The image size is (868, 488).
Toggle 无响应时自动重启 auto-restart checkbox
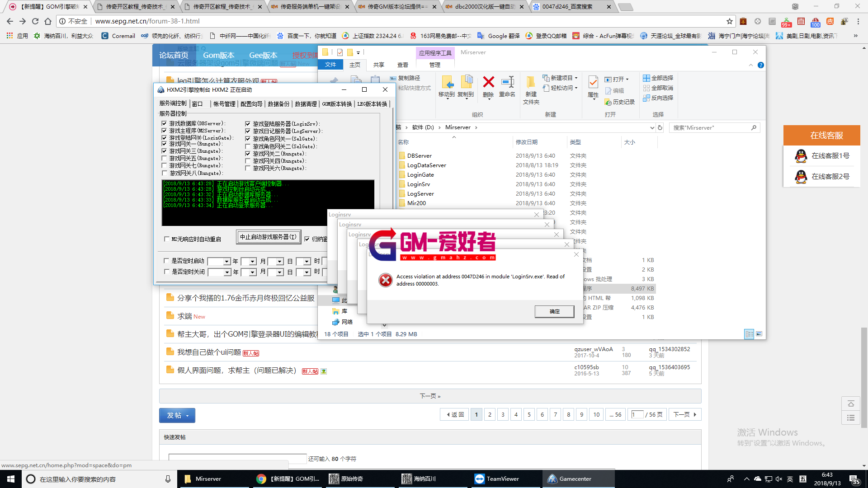pos(168,239)
